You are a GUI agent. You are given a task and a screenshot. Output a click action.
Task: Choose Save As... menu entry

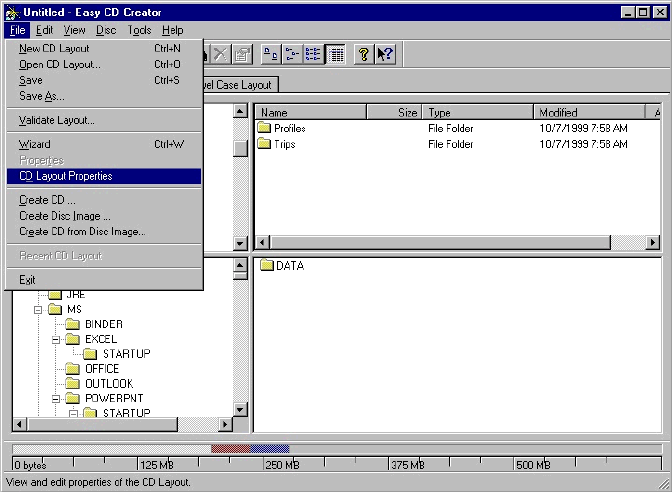point(104,96)
